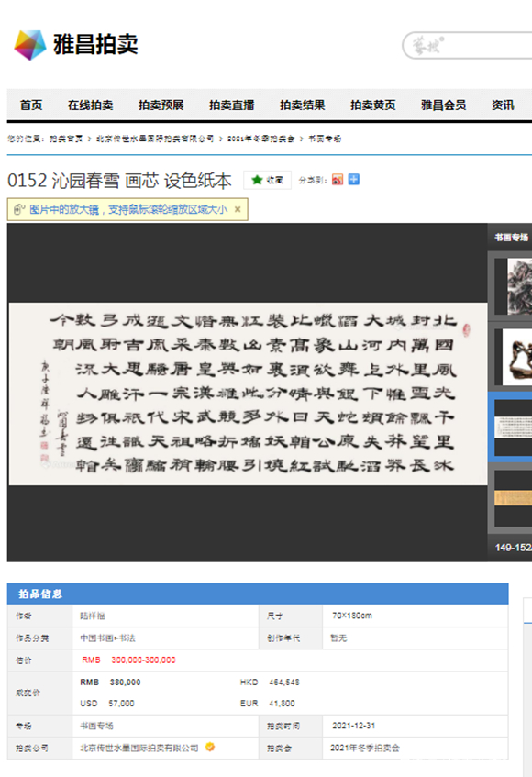The image size is (532, 777).
Task: Open 在线拍卖 navigation tab
Action: (x=90, y=105)
